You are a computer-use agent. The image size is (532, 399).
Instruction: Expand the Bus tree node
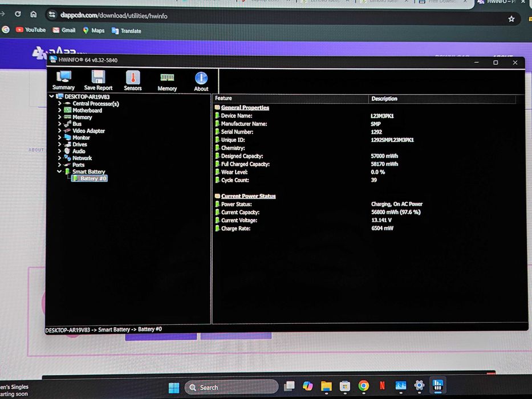pos(60,124)
